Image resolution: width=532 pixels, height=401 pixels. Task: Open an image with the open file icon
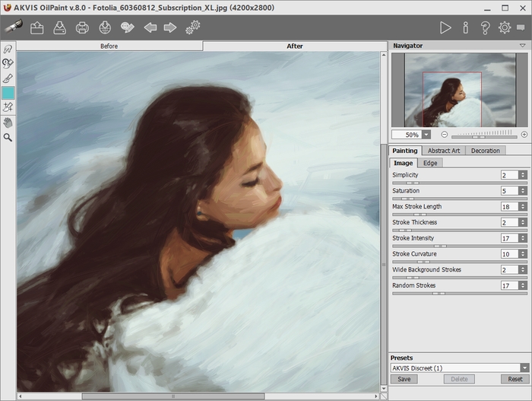click(x=36, y=27)
